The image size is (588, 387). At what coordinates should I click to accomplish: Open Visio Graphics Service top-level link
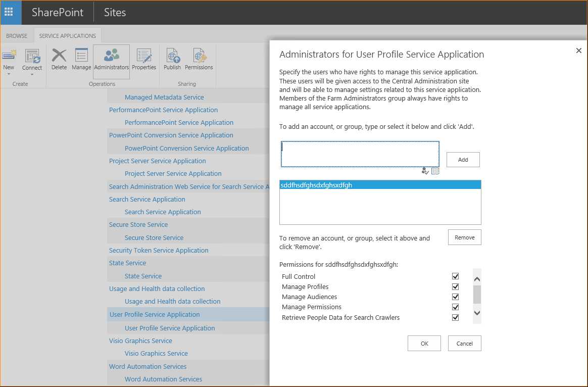[140, 341]
